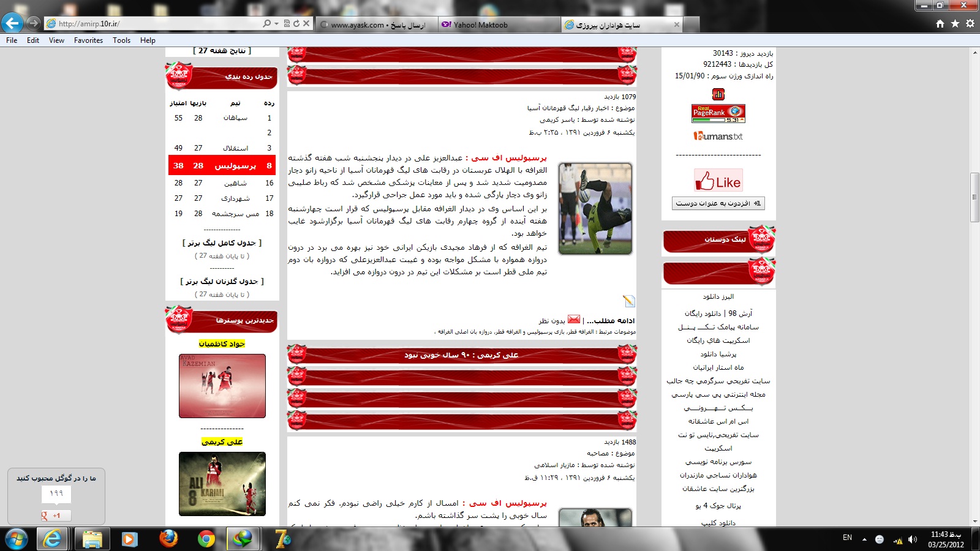Select the highlighted Persepolis row in standings
The image size is (980, 551).
coord(222,165)
